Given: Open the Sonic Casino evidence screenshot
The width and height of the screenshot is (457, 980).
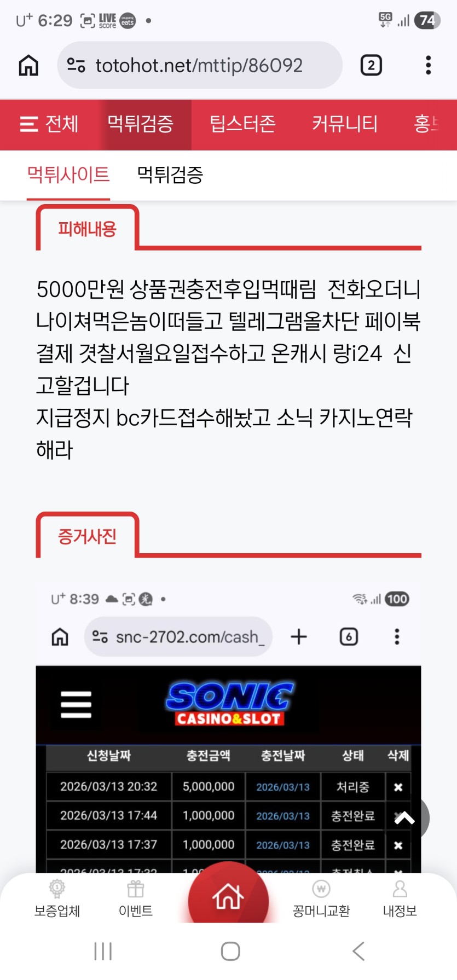Looking at the screenshot, I should 228,728.
